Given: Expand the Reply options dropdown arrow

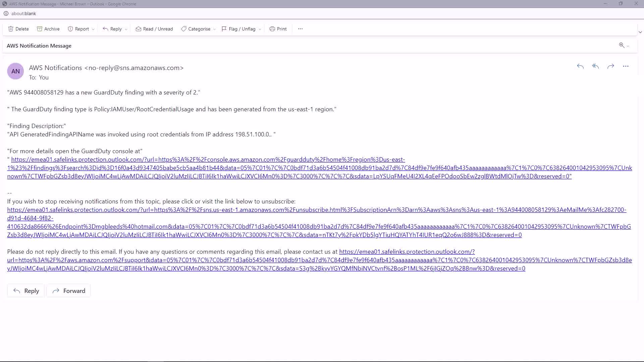Looking at the screenshot, I should pos(126,29).
